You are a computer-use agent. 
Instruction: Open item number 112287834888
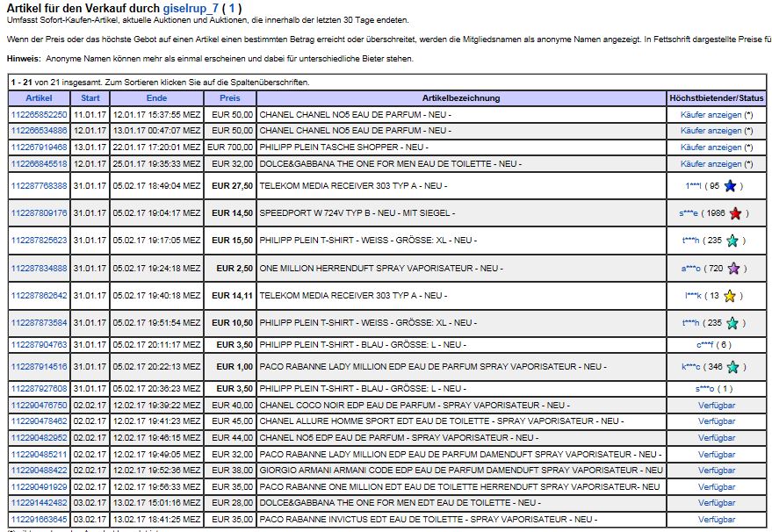coord(39,269)
